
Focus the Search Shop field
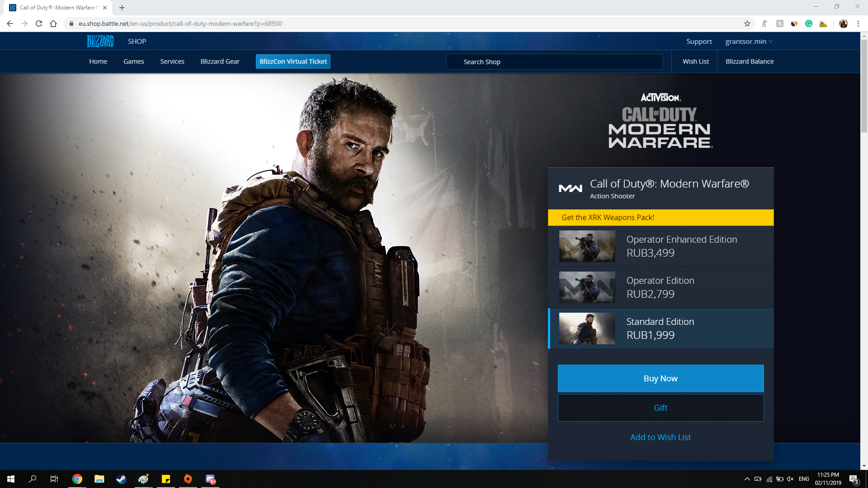555,61
